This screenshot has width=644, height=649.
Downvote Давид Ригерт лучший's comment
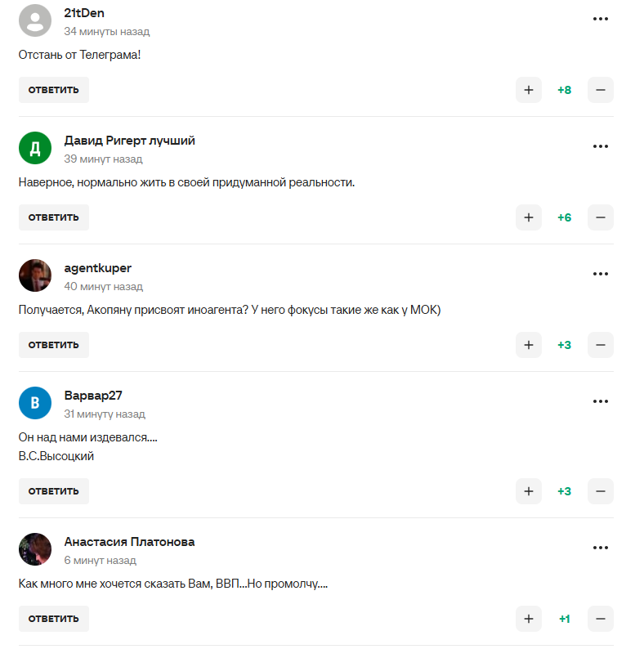click(600, 217)
